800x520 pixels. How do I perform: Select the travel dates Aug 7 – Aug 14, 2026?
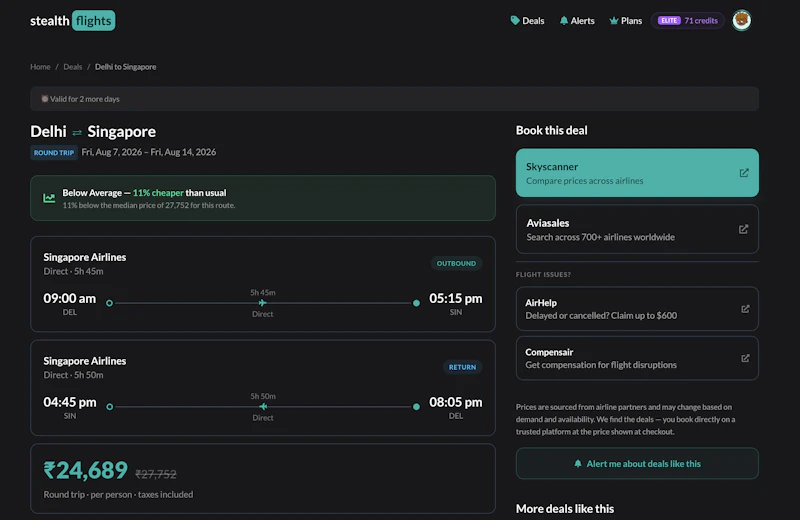coord(148,152)
